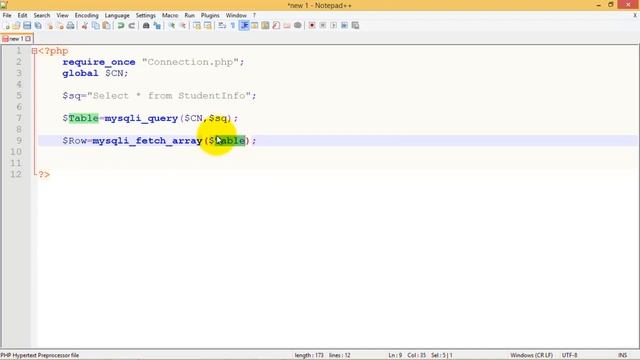Open the Language menu
This screenshot has height=360, width=640.
[x=117, y=16]
